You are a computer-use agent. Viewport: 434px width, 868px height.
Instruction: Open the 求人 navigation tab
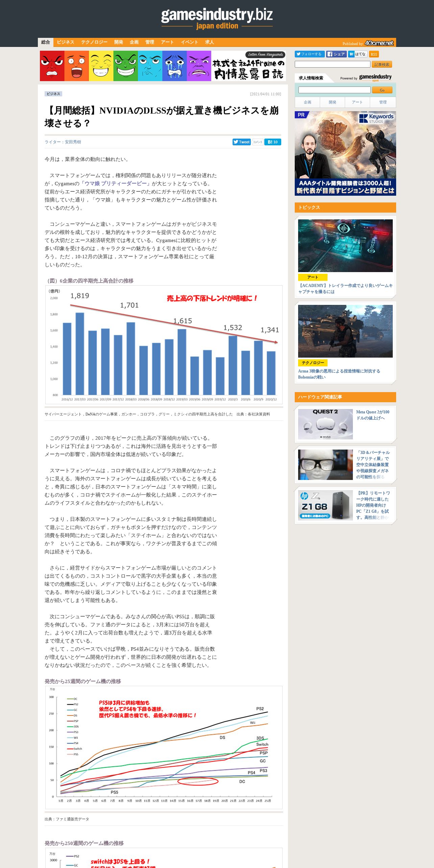point(209,42)
